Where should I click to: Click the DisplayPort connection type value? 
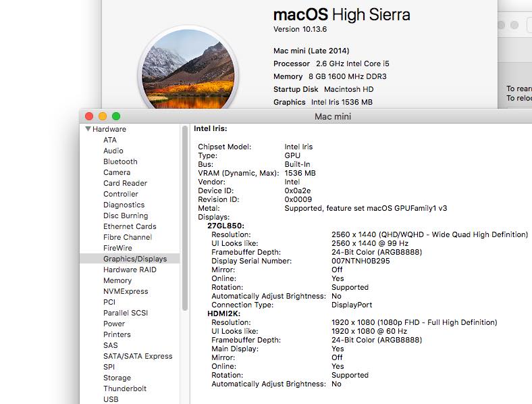352,305
